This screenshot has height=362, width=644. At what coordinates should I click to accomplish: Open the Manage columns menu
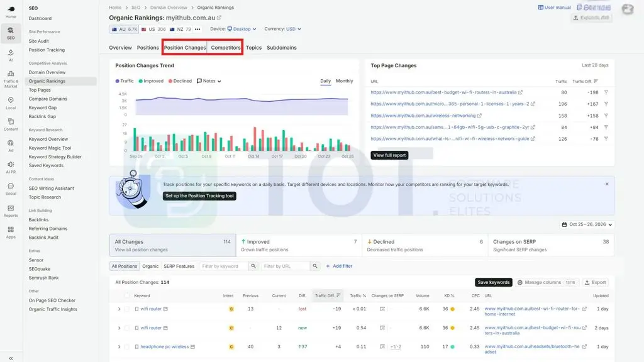[x=547, y=282]
